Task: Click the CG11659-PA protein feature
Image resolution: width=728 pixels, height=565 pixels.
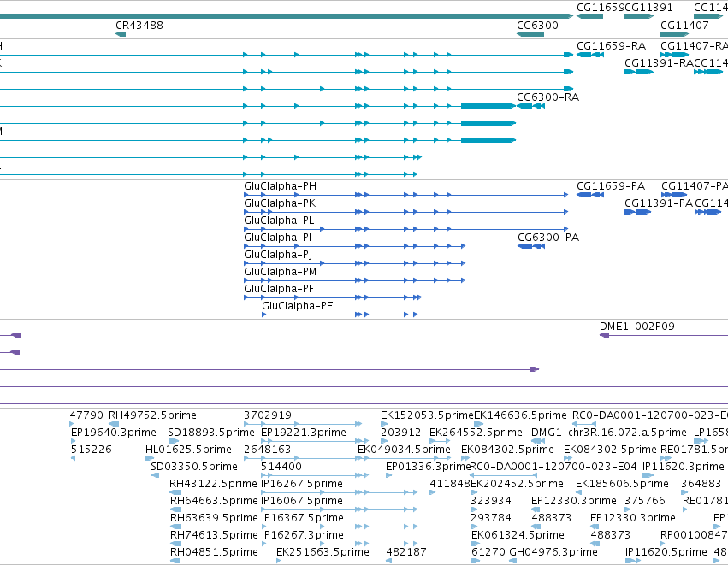Action: [x=590, y=195]
